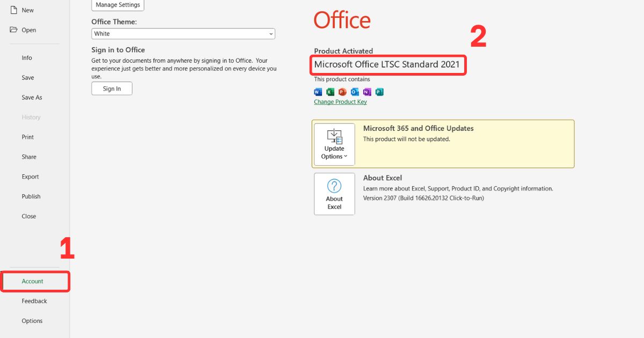
Task: Click the OneNote app icon under product contains
Action: 367,92
